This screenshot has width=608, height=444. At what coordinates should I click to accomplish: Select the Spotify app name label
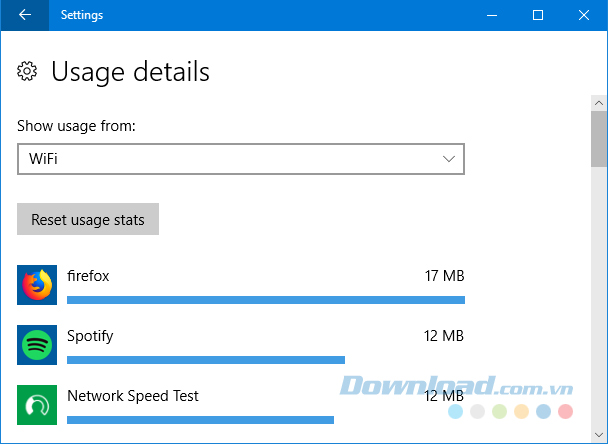[90, 336]
